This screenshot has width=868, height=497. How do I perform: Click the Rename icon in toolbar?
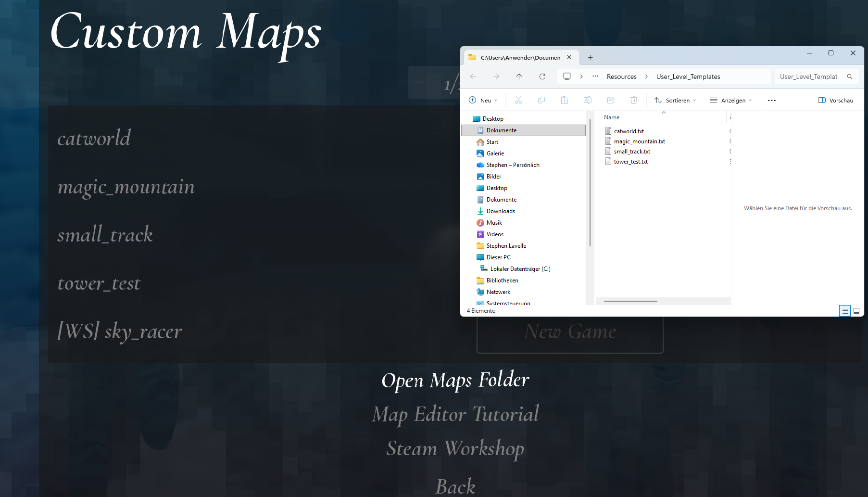(587, 100)
